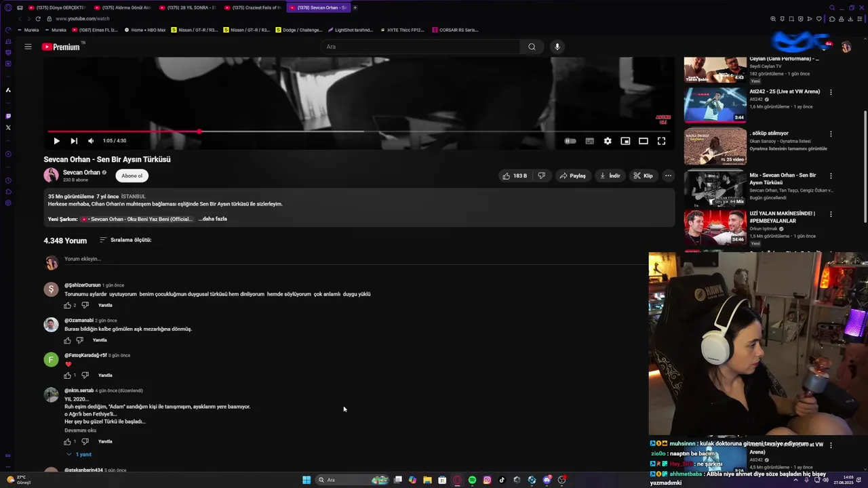Dislike the @nktn.sertab comment

coord(85,441)
